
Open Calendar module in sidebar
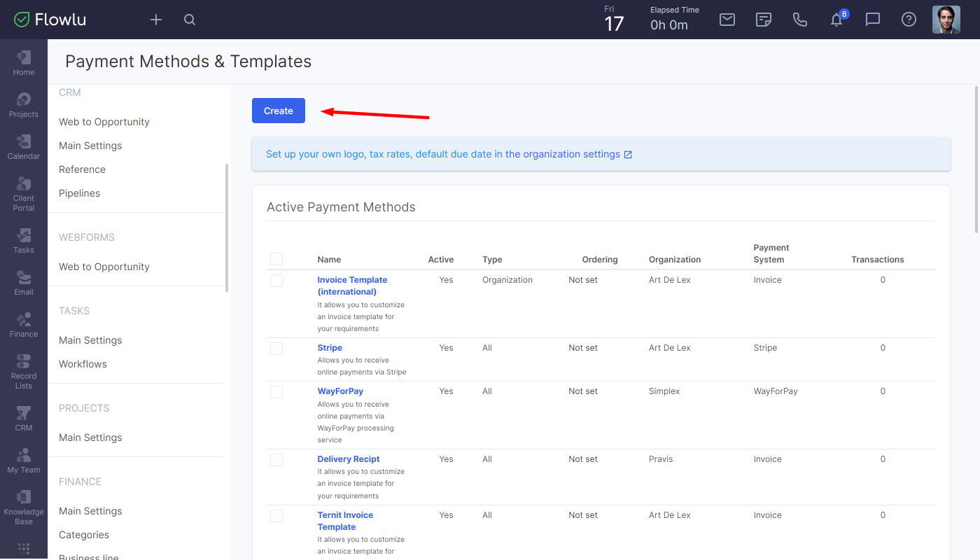[x=24, y=147]
